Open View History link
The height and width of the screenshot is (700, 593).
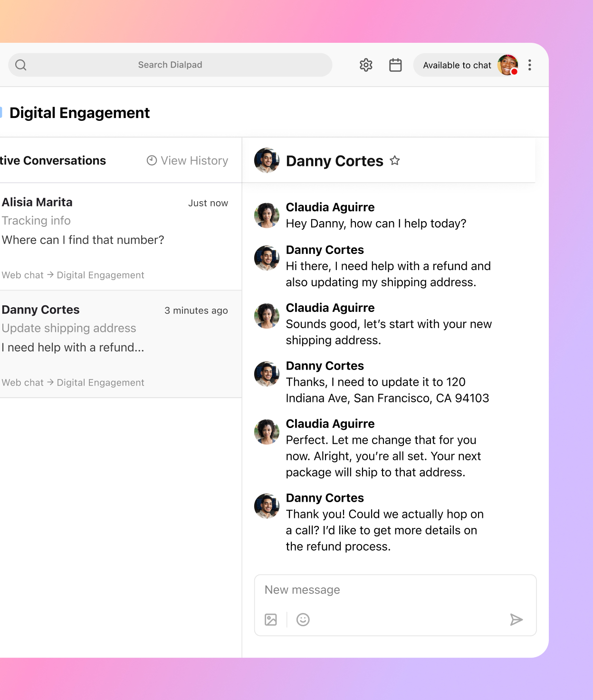(x=187, y=161)
